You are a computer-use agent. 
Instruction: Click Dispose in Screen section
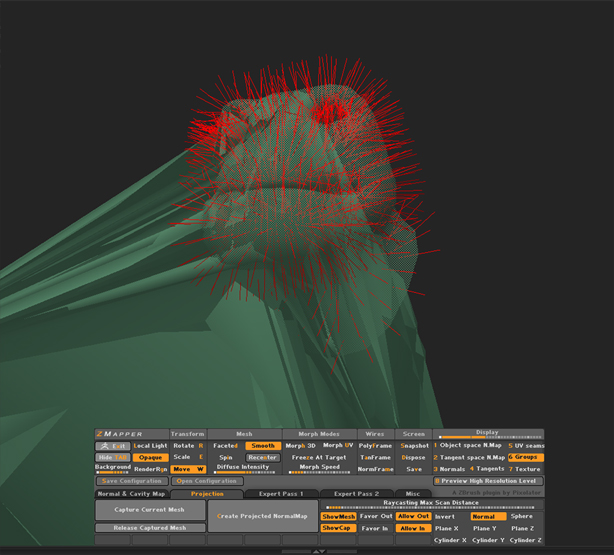(x=414, y=457)
